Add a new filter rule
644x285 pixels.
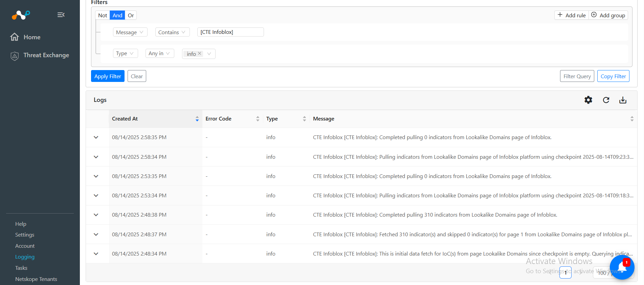point(572,15)
